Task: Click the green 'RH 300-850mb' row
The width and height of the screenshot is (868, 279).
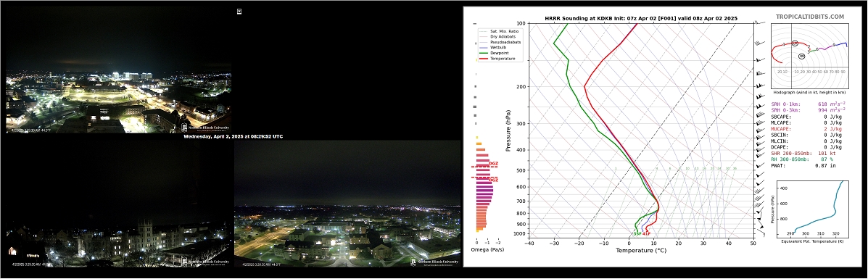Action: [x=804, y=159]
